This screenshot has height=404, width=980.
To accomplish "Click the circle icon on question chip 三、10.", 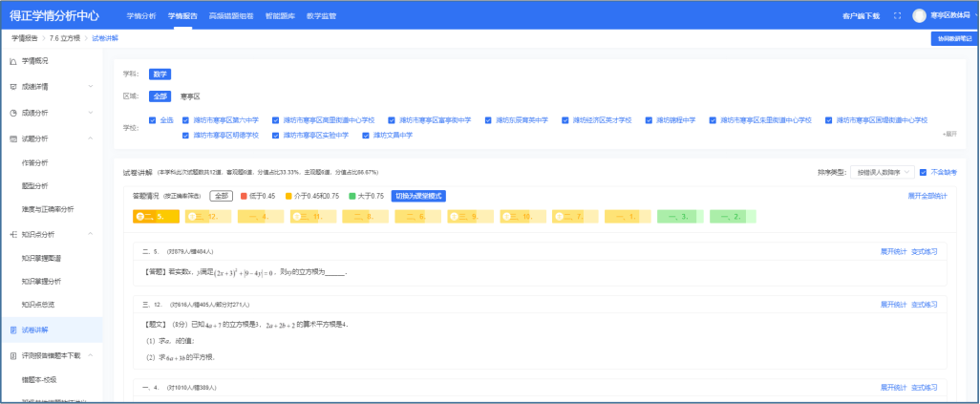I will point(507,217).
